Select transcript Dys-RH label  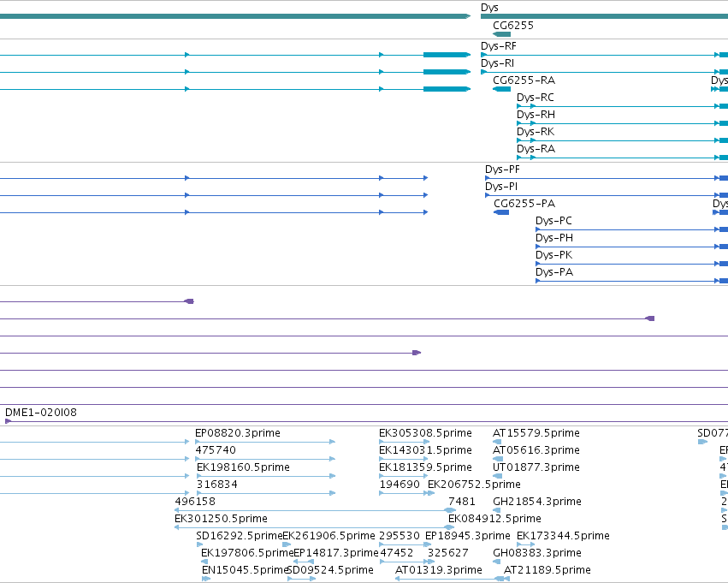coord(536,115)
